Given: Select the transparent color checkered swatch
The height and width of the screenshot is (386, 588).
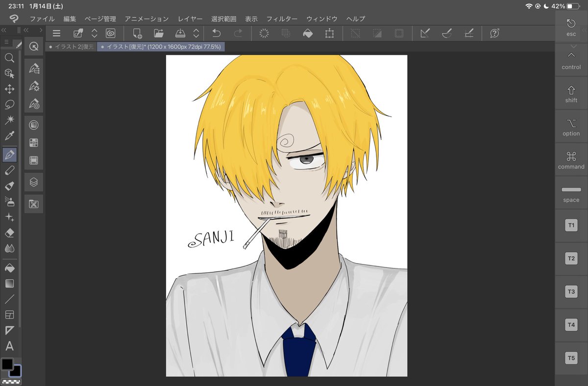Looking at the screenshot, I should 11,382.
